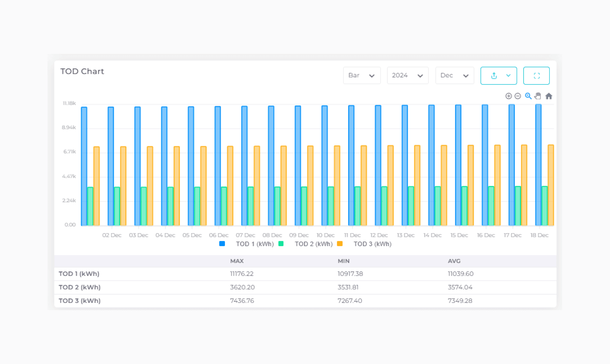Screen dimensions: 610x364
Task: Select the TOD 2 (kWh) table row
Action: (x=80, y=287)
